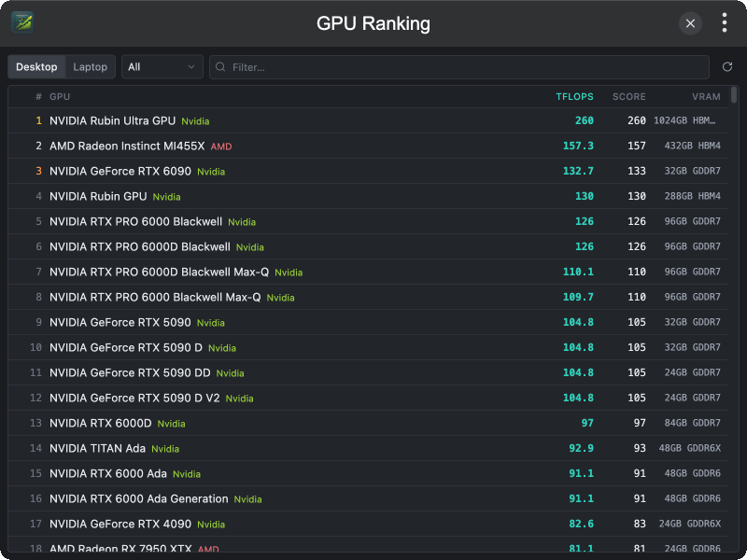The height and width of the screenshot is (560, 747).
Task: Click the 288GB HBM4 VRAM cell
Action: point(692,196)
